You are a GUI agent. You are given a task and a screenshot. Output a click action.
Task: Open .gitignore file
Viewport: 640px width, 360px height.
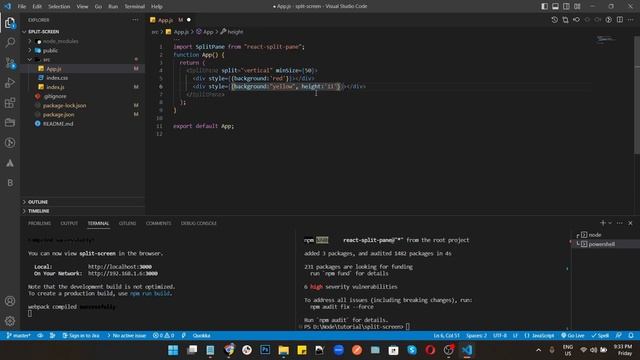55,96
